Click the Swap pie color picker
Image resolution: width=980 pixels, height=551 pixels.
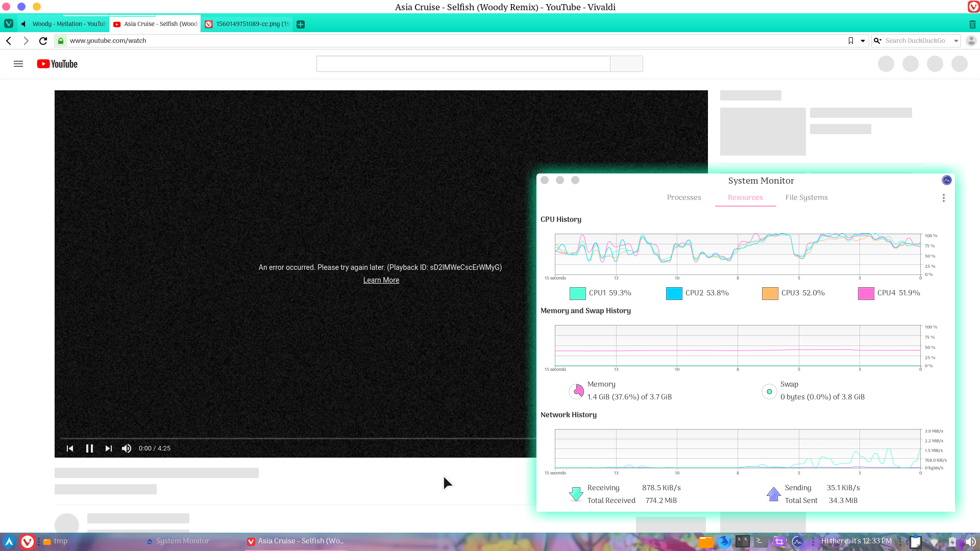769,391
